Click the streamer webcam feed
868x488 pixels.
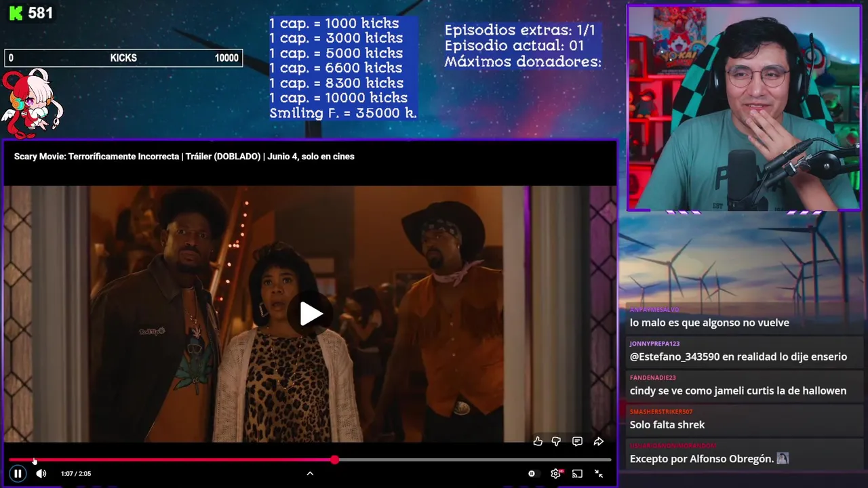pyautogui.click(x=744, y=108)
